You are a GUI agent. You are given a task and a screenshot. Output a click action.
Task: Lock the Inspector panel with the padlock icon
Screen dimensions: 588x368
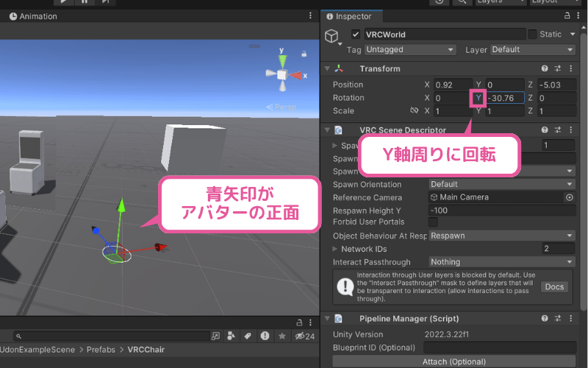tap(567, 15)
